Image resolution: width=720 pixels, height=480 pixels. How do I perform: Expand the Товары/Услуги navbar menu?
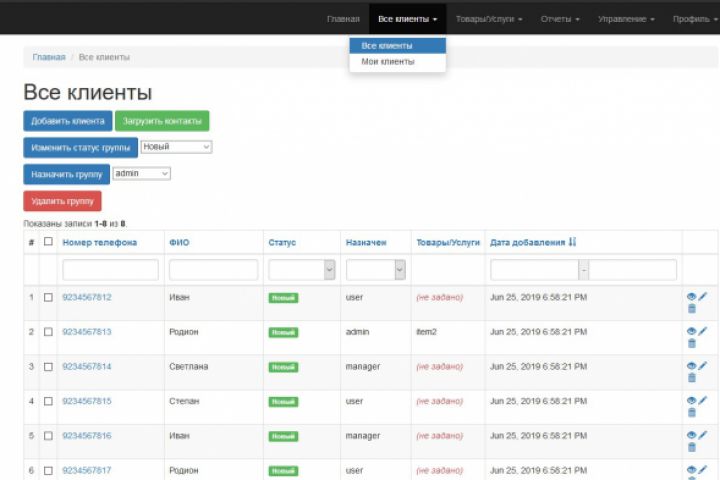pos(489,19)
